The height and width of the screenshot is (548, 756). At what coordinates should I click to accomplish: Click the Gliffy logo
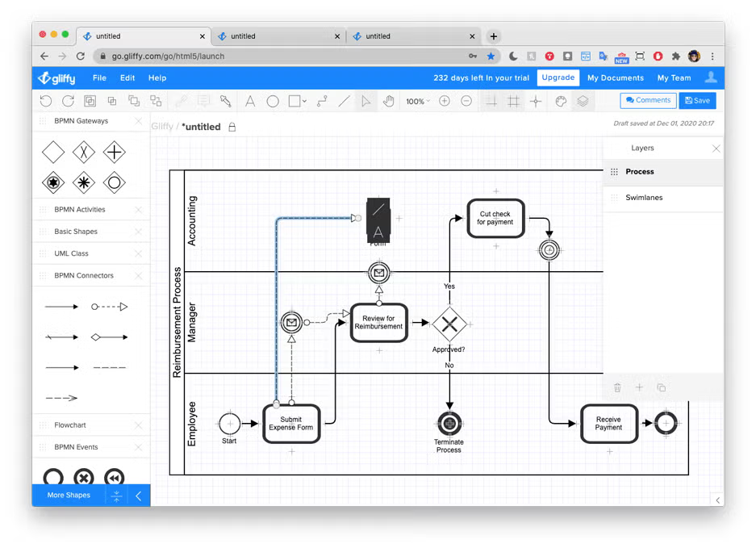click(x=57, y=77)
